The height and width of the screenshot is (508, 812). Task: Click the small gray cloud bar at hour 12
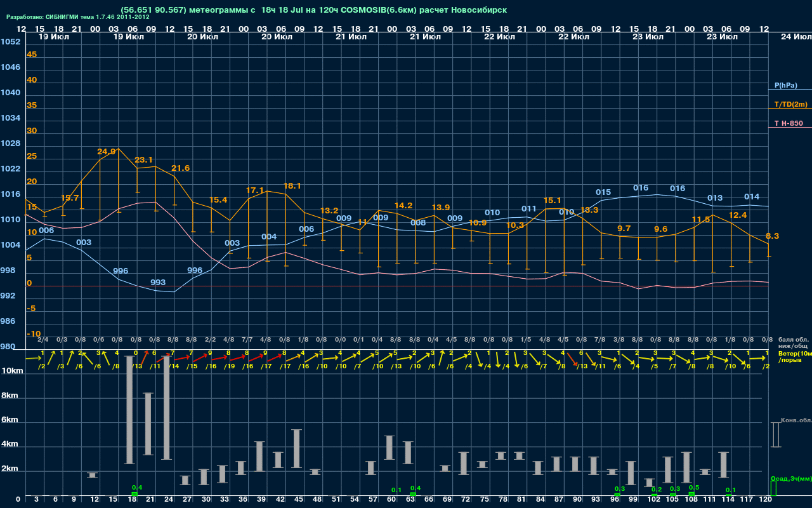tap(92, 475)
